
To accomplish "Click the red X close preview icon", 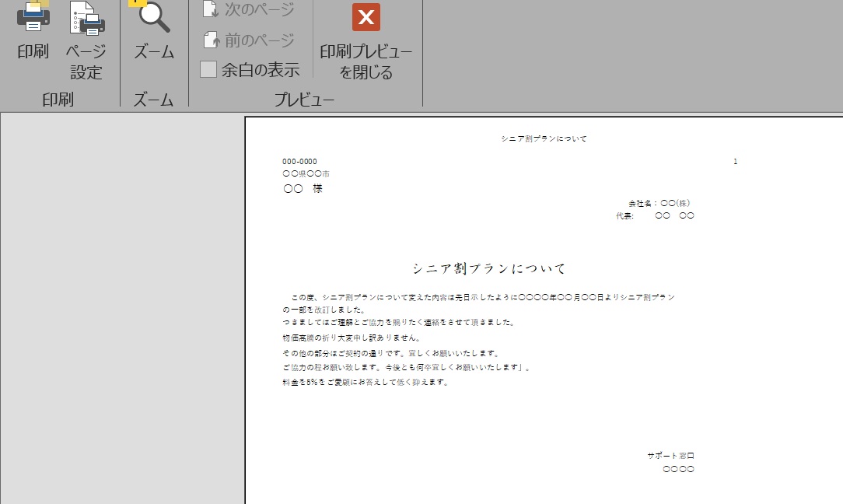I will (366, 17).
